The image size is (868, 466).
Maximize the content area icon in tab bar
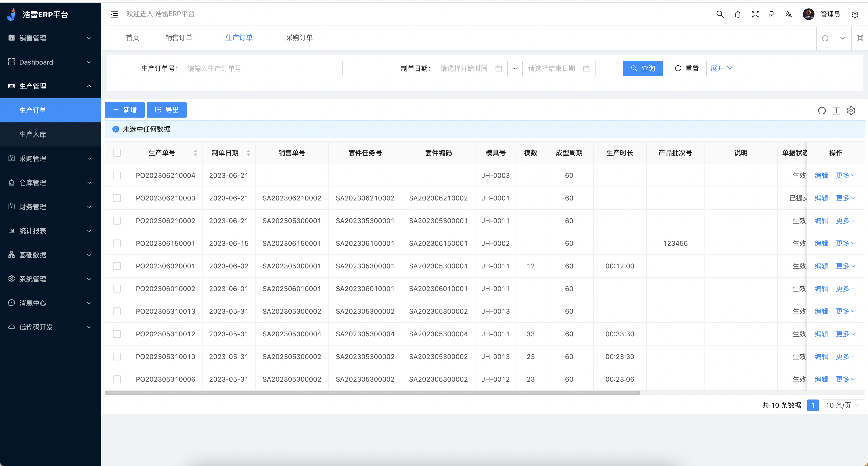(860, 38)
